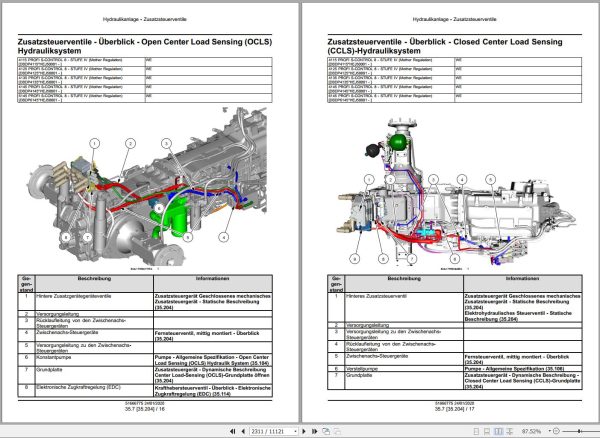Click left table 'Fernsteuerventil, mittig montiert - Überblick' reference
The width and height of the screenshot is (600, 438).
[207, 333]
